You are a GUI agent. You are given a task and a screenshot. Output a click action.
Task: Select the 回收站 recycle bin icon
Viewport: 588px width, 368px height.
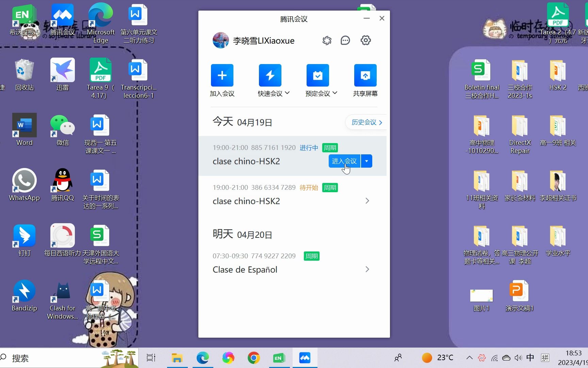pyautogui.click(x=24, y=74)
